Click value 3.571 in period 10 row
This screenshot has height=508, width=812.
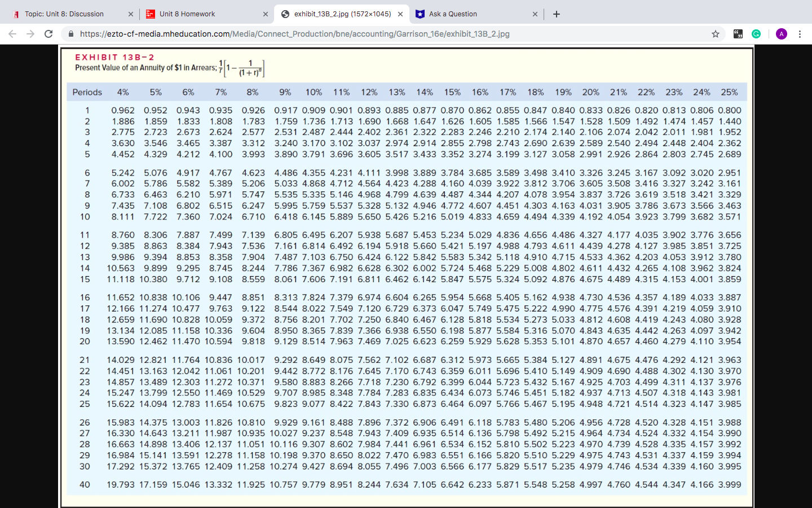[x=730, y=217]
